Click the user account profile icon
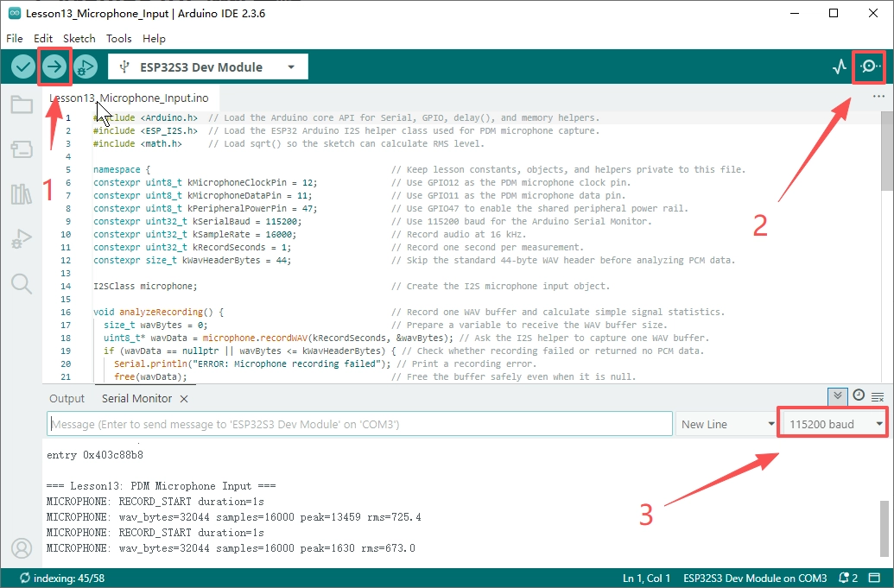 coord(22,548)
